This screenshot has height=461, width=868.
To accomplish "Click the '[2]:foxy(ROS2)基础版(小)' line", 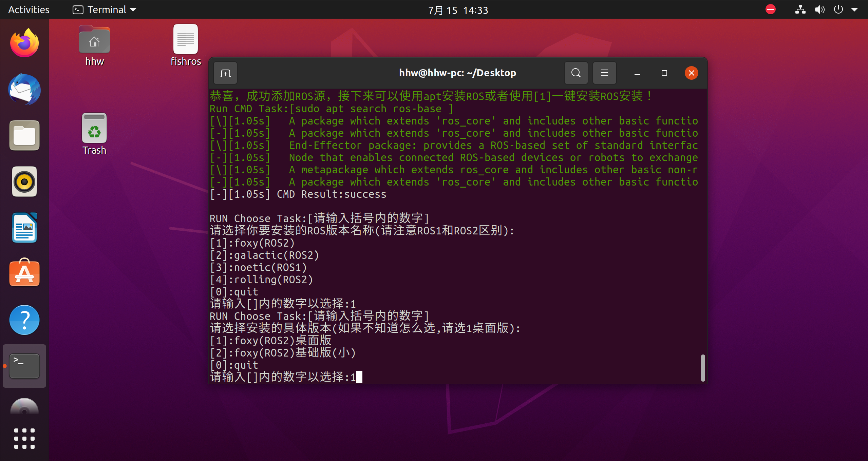I will click(x=283, y=353).
